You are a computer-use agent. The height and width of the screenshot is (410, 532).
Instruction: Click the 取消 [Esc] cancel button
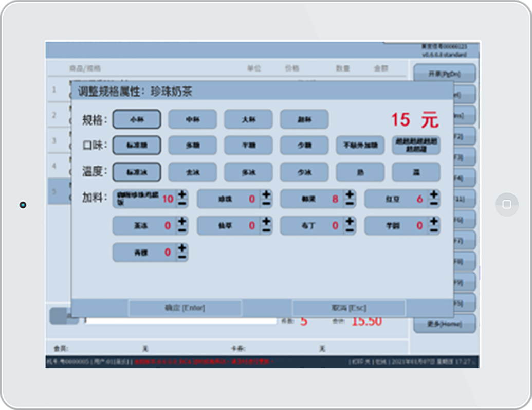348,308
